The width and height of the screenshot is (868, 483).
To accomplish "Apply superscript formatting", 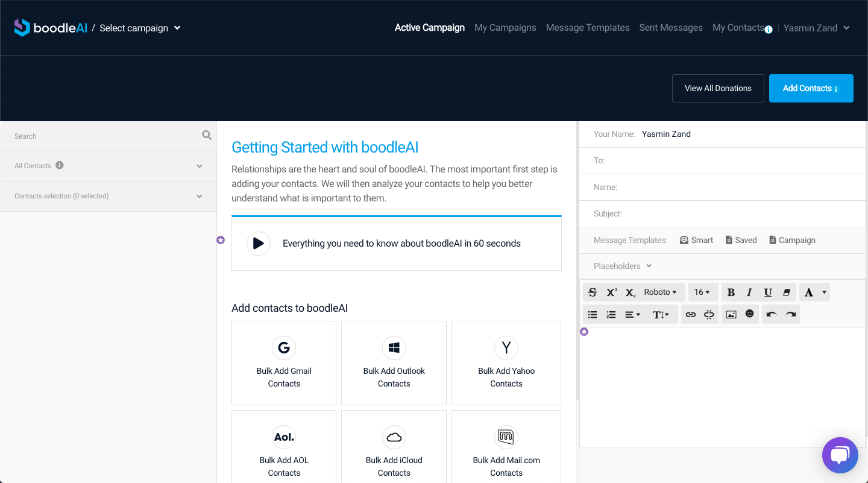I will [x=611, y=292].
